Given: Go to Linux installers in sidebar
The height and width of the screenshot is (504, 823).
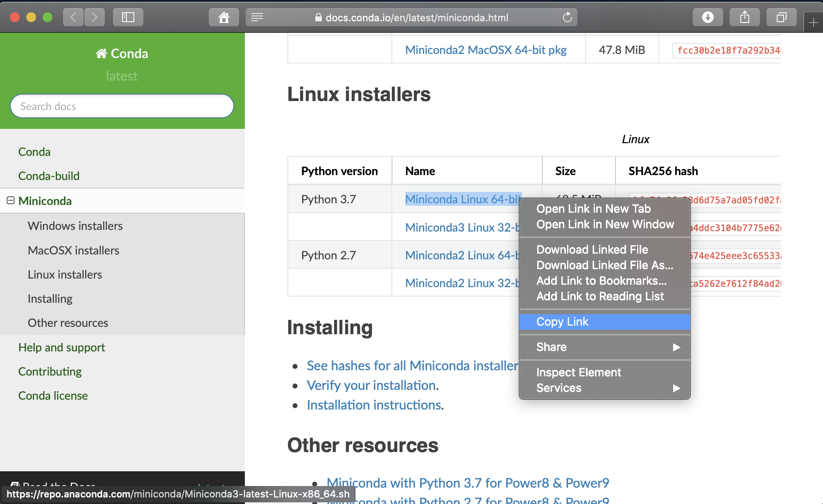Looking at the screenshot, I should pos(65,274).
